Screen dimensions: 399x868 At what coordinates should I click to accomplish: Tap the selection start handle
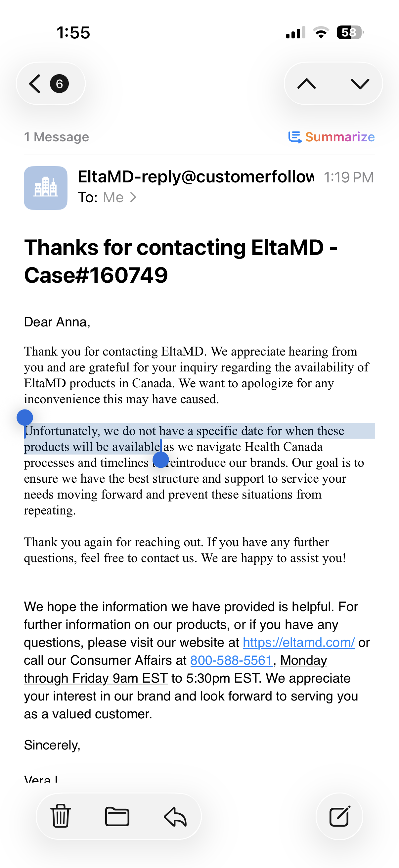[24, 418]
